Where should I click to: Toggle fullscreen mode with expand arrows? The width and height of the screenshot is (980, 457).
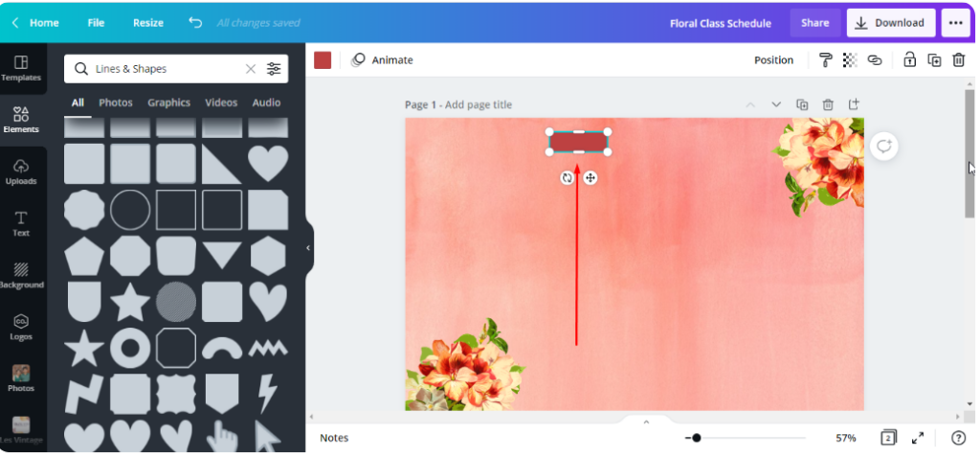click(x=918, y=438)
